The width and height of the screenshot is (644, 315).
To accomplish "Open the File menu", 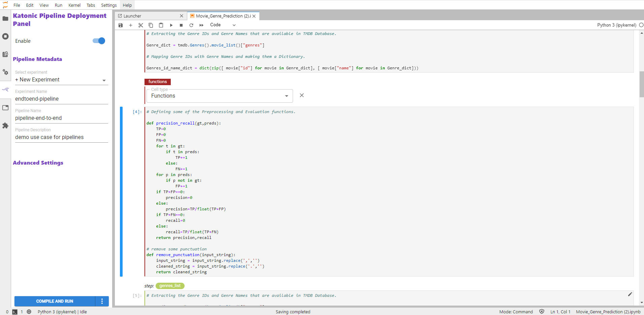I will (17, 5).
